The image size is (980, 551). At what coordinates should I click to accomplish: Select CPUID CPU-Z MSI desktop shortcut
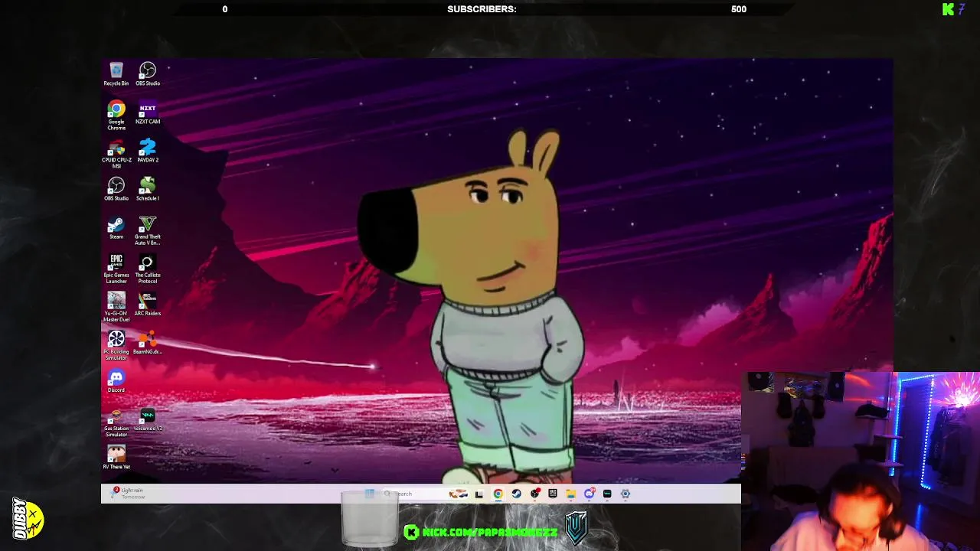click(116, 154)
